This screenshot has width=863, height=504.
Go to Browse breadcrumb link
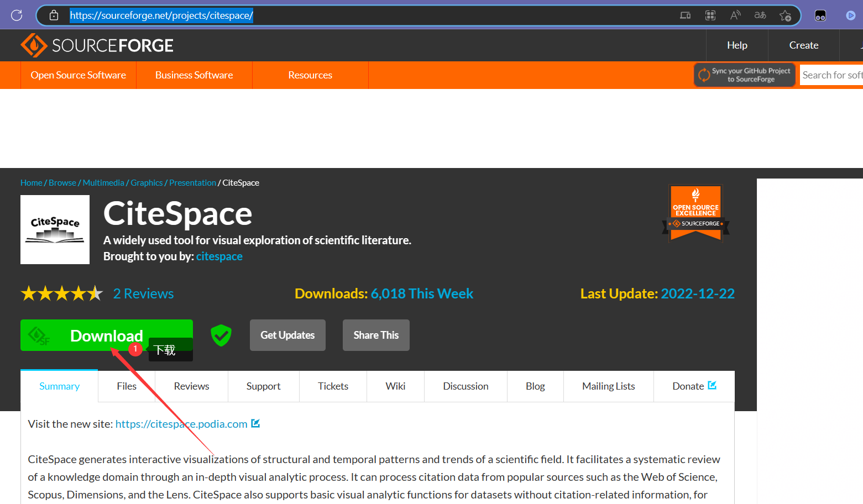62,183
